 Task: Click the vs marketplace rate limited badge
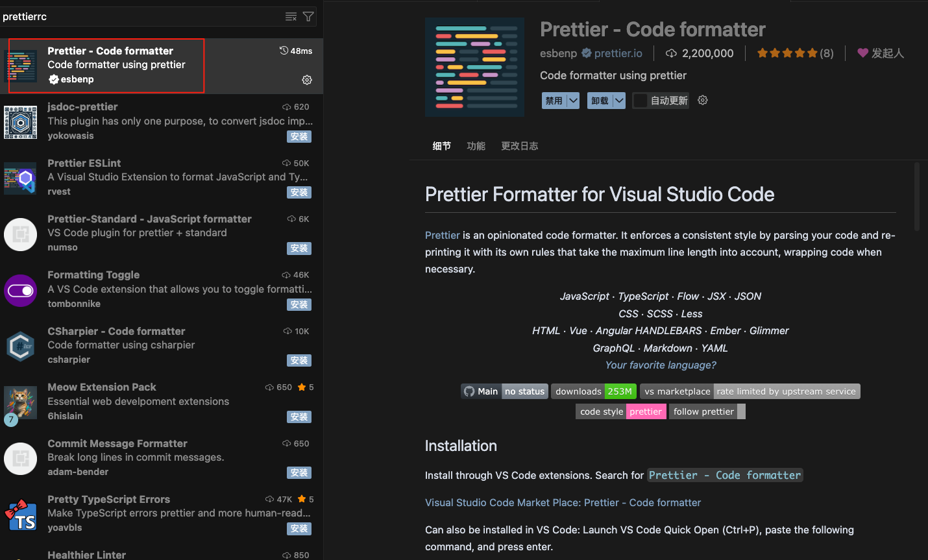[x=750, y=391]
